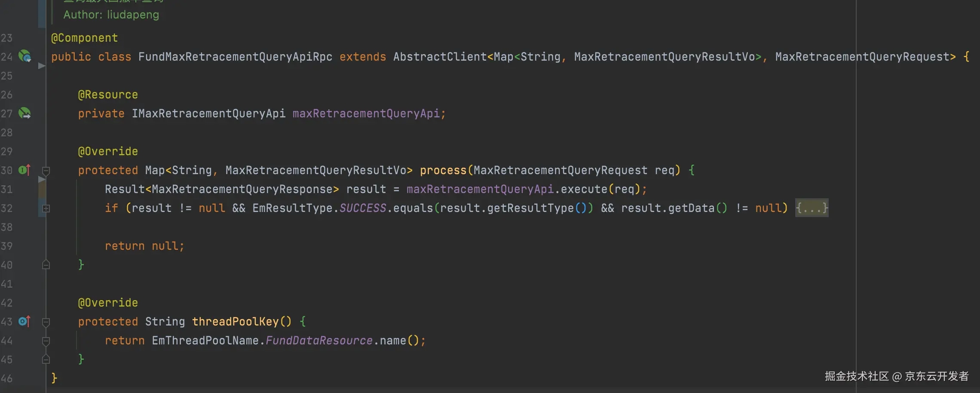
Task: Click the fold end marker on line 45
Action: coord(46,359)
